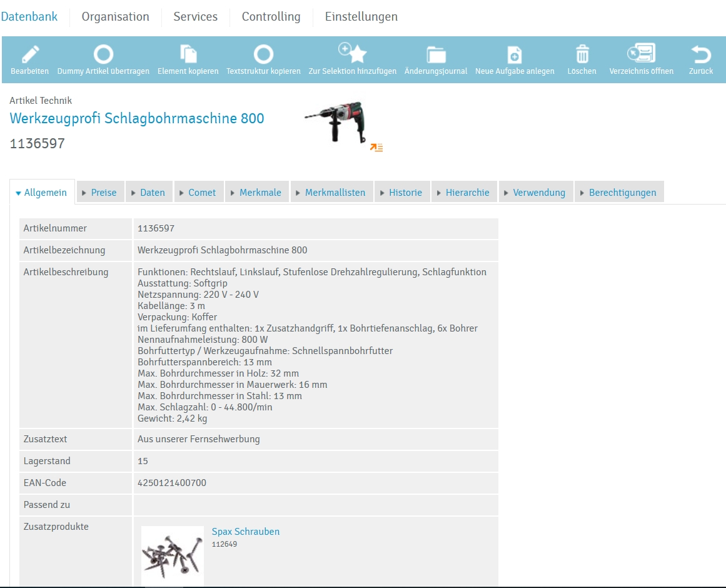Click the Artikelbezeichnung value cell

(316, 250)
